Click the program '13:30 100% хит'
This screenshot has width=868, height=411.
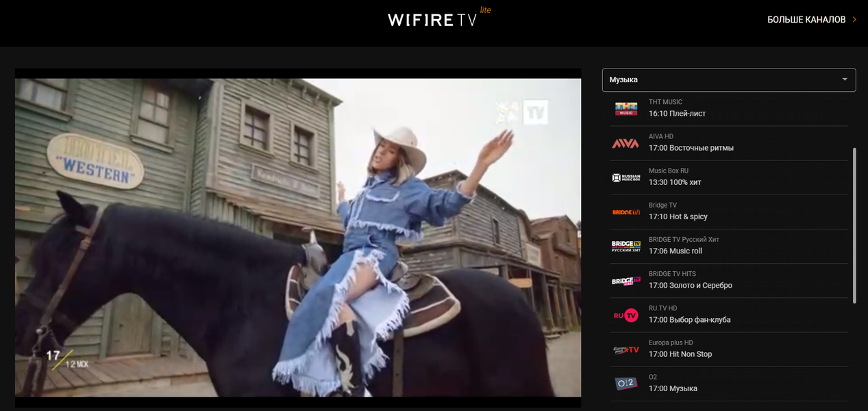point(675,182)
